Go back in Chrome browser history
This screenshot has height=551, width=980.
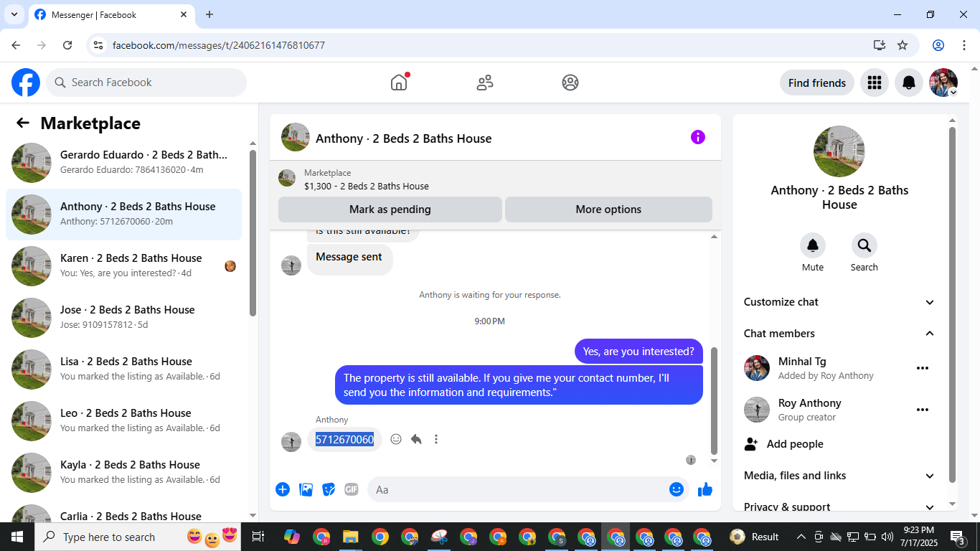click(16, 45)
